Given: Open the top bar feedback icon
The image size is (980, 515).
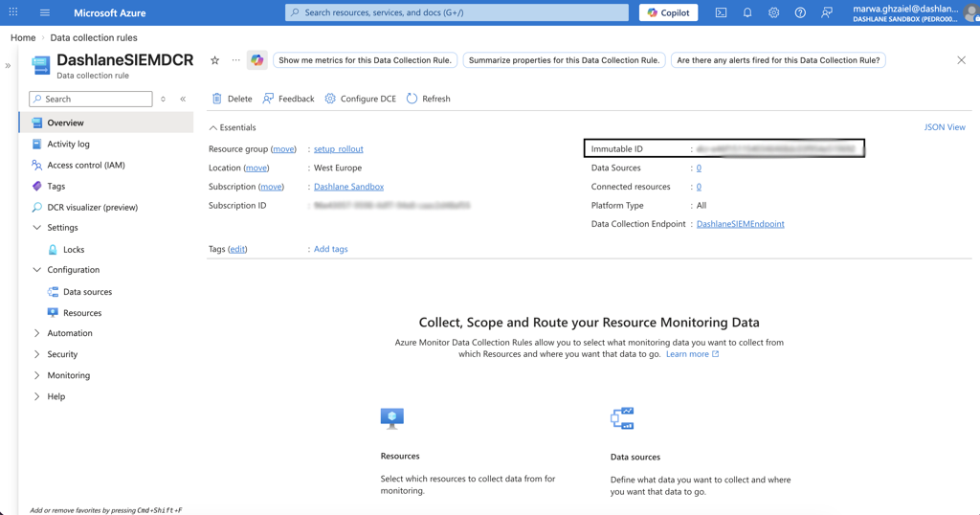Looking at the screenshot, I should pos(826,12).
